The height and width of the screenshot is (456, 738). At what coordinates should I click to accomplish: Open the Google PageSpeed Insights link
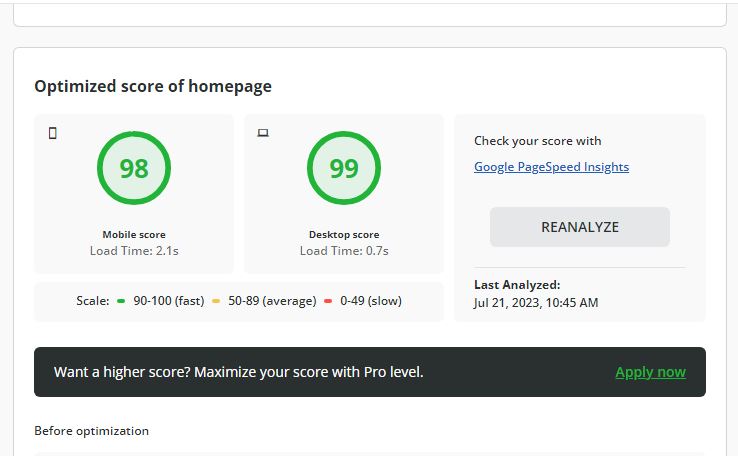click(x=551, y=167)
